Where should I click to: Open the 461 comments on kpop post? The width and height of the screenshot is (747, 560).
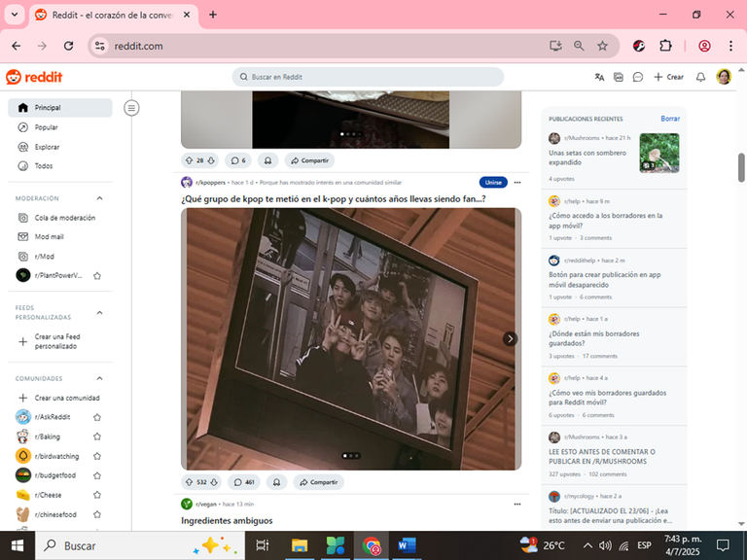click(244, 482)
